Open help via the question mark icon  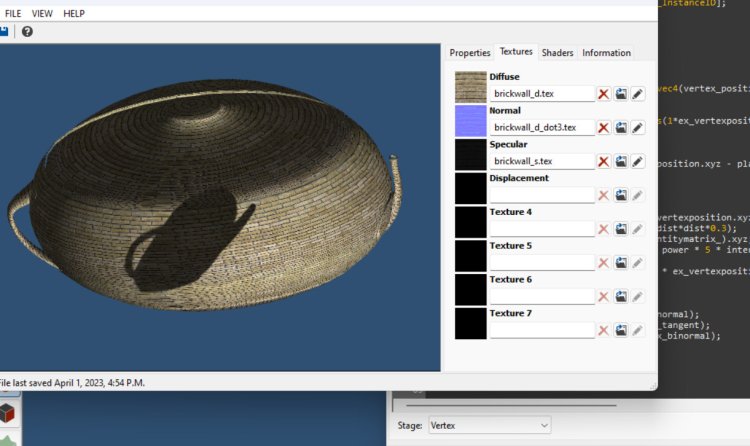click(x=27, y=32)
